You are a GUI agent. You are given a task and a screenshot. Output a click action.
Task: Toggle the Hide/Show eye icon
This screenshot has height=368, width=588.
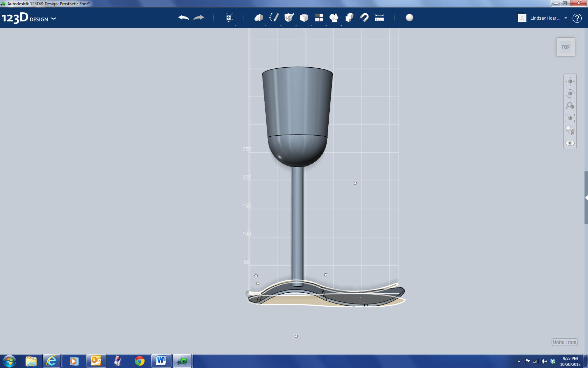(570, 143)
